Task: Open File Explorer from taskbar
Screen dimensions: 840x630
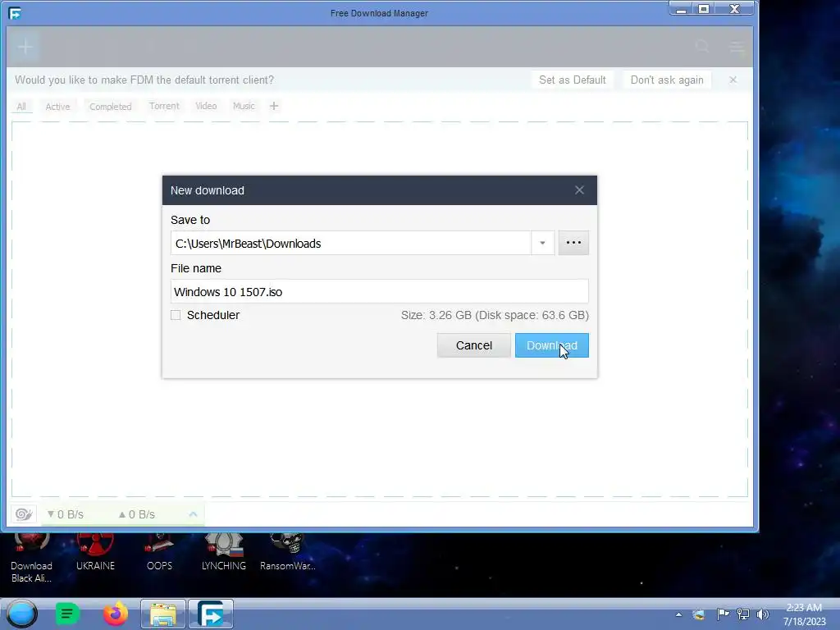Action: 163,614
